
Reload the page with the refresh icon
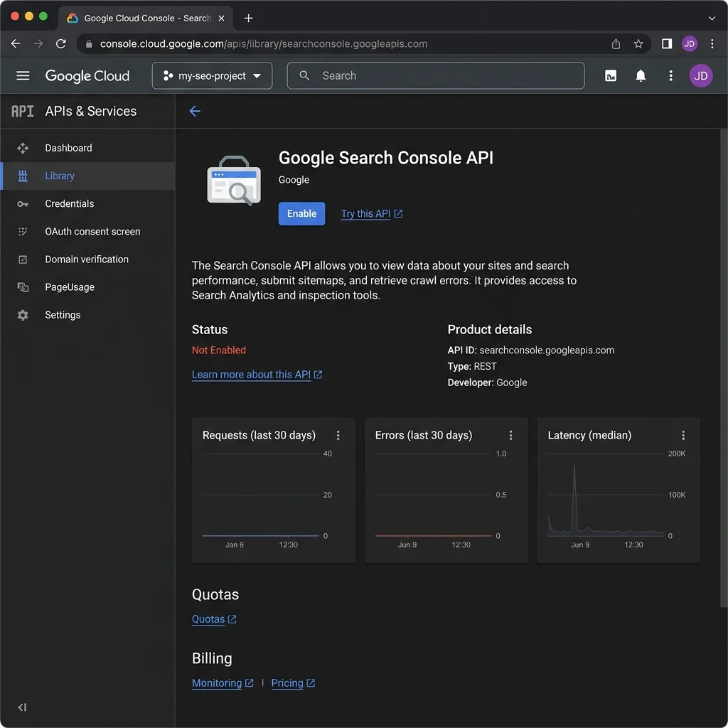pyautogui.click(x=61, y=43)
